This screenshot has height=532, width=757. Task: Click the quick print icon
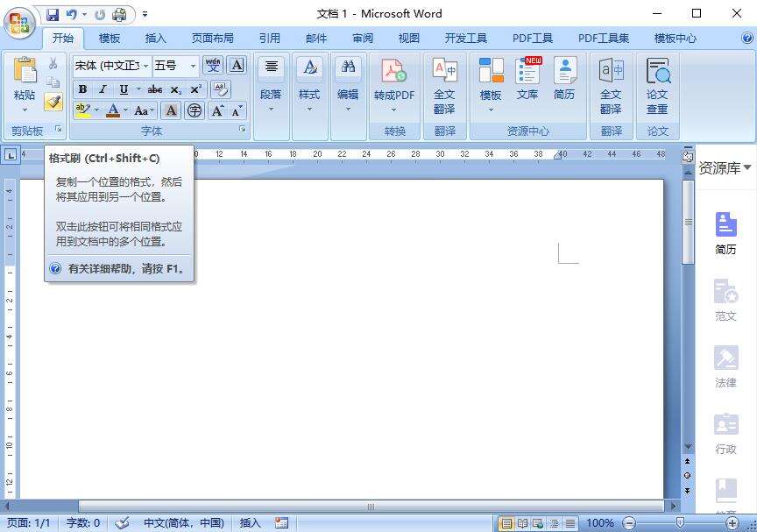click(x=119, y=15)
